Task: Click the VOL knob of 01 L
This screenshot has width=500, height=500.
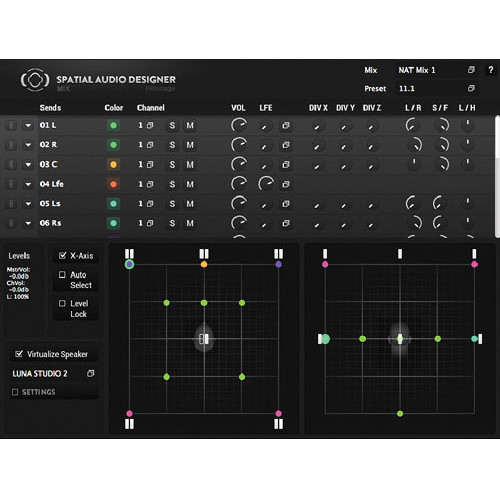Action: click(239, 125)
